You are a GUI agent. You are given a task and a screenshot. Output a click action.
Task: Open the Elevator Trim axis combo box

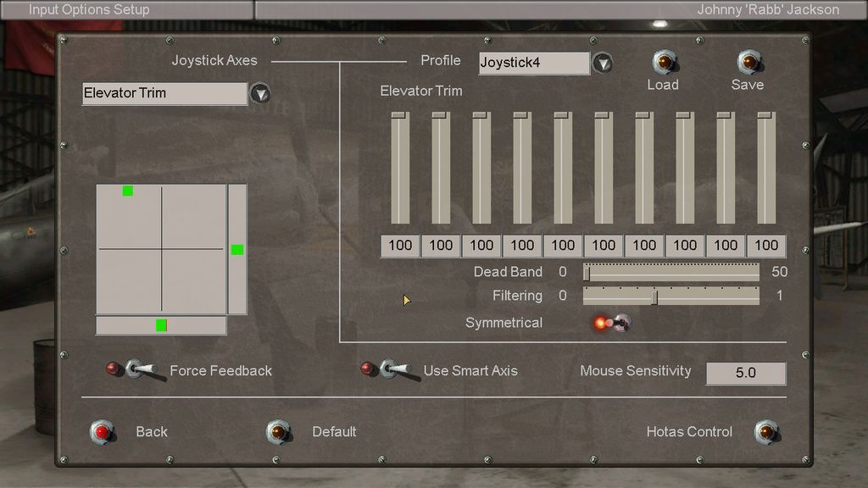(164, 93)
